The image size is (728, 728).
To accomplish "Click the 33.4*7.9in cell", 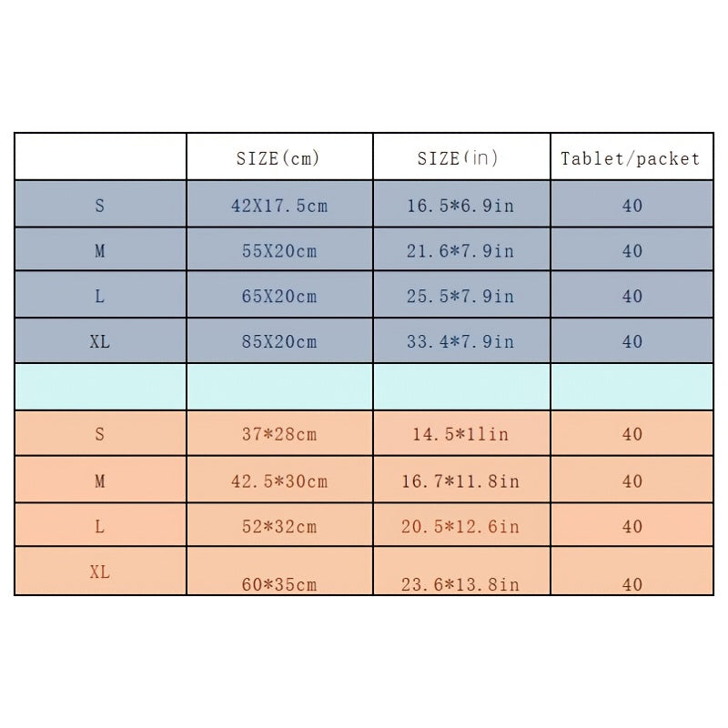I will 460,342.
